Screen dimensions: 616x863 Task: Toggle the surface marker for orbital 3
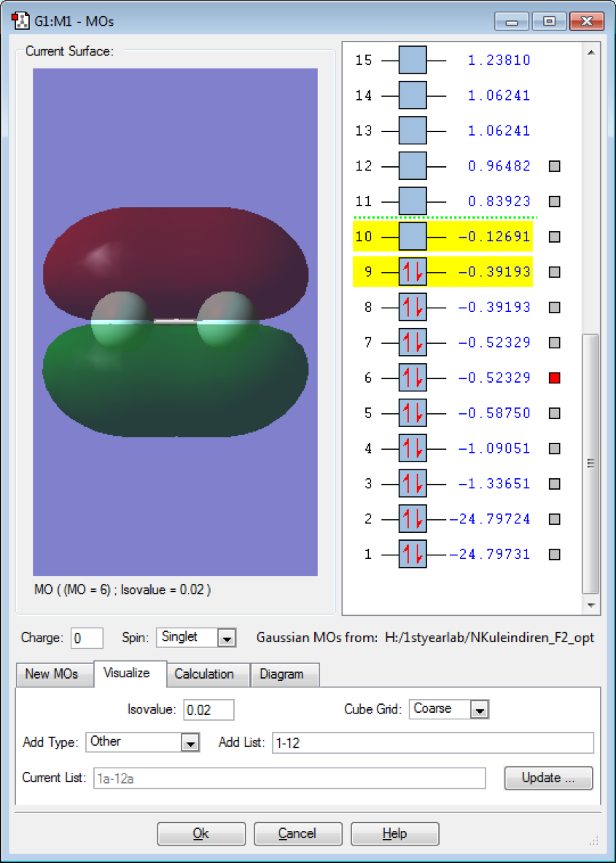(554, 483)
